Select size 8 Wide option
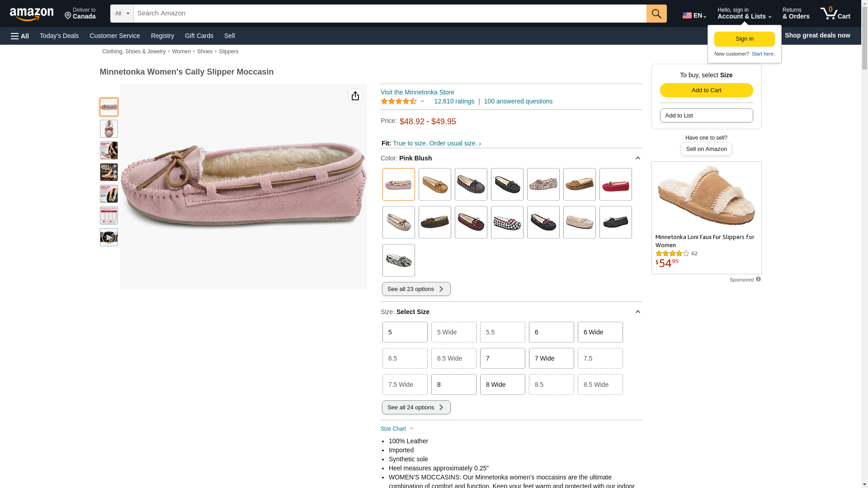The image size is (868, 488). tap(502, 385)
